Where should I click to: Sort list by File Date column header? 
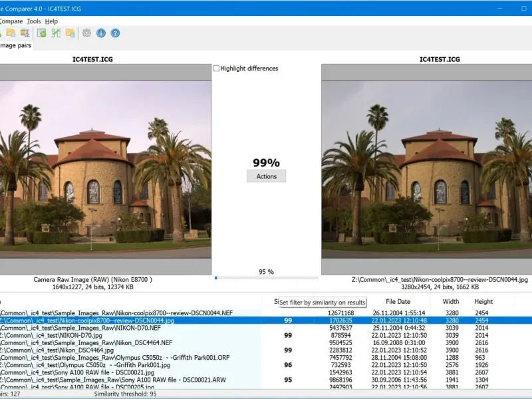pos(398,301)
